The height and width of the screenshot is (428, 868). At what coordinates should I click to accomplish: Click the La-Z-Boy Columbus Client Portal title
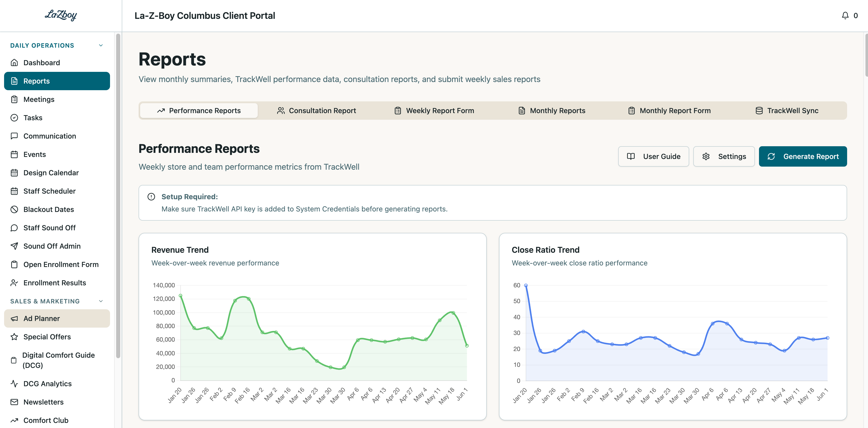(x=205, y=16)
